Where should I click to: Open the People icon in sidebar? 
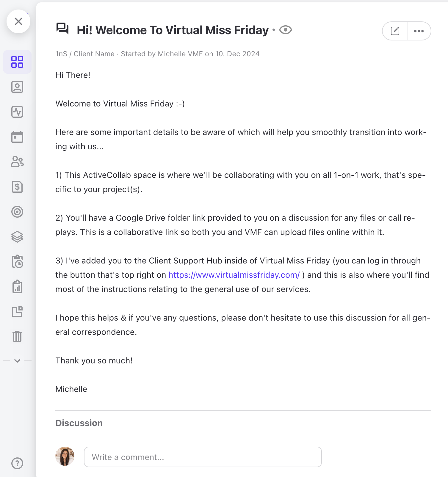[x=17, y=162]
